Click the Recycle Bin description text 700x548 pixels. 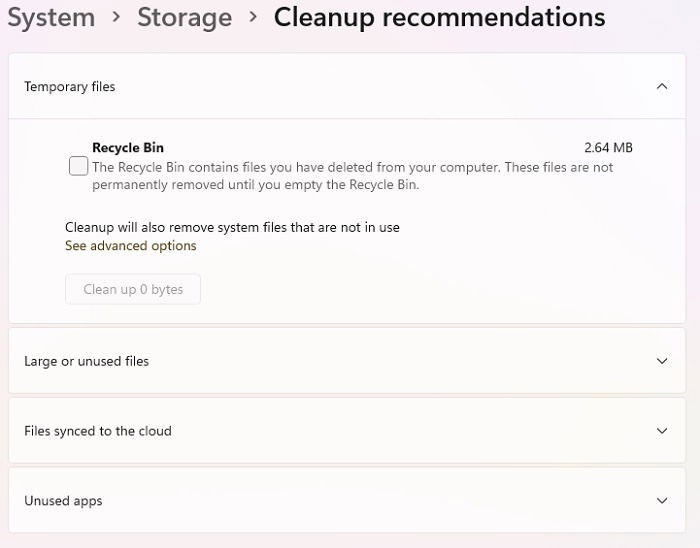click(x=353, y=176)
